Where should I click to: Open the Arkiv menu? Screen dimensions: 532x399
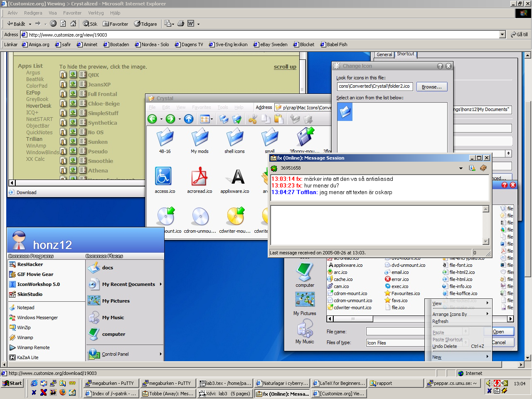pyautogui.click(x=12, y=13)
